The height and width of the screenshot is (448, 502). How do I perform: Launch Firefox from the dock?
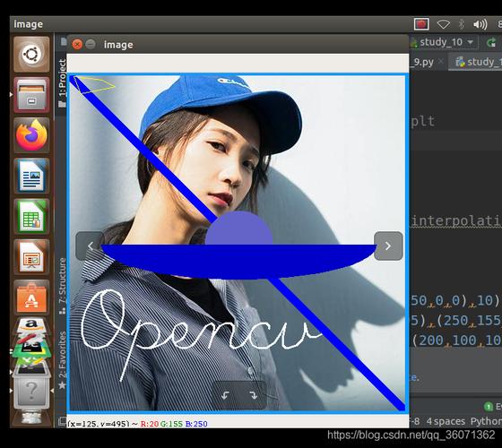point(31,135)
